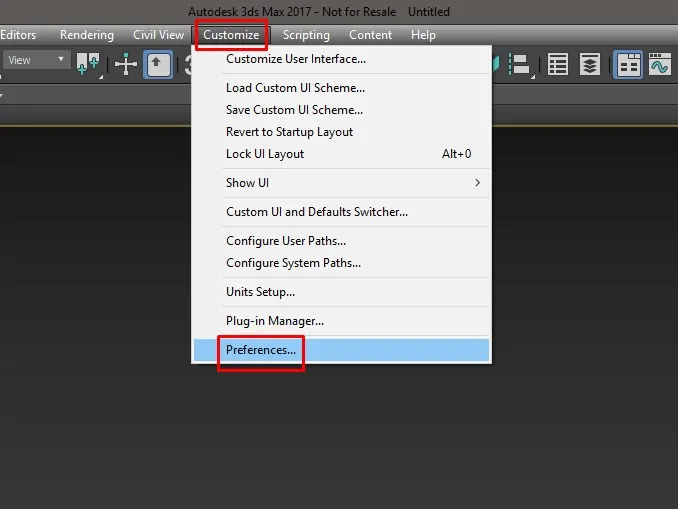Toggle Lock UI Layout option
The width and height of the screenshot is (678, 509).
(265, 154)
